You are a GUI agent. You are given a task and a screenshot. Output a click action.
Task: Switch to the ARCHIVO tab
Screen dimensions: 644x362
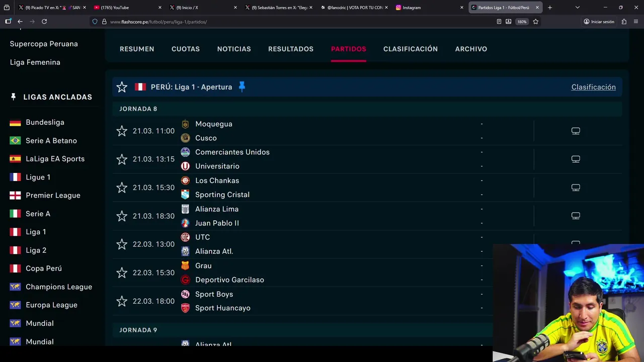click(471, 49)
